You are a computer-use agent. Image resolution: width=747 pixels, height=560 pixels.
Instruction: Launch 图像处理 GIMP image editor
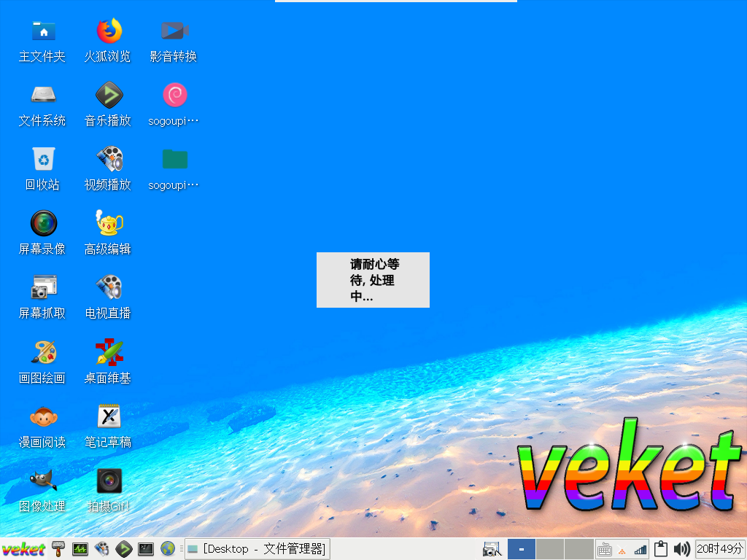pyautogui.click(x=43, y=480)
